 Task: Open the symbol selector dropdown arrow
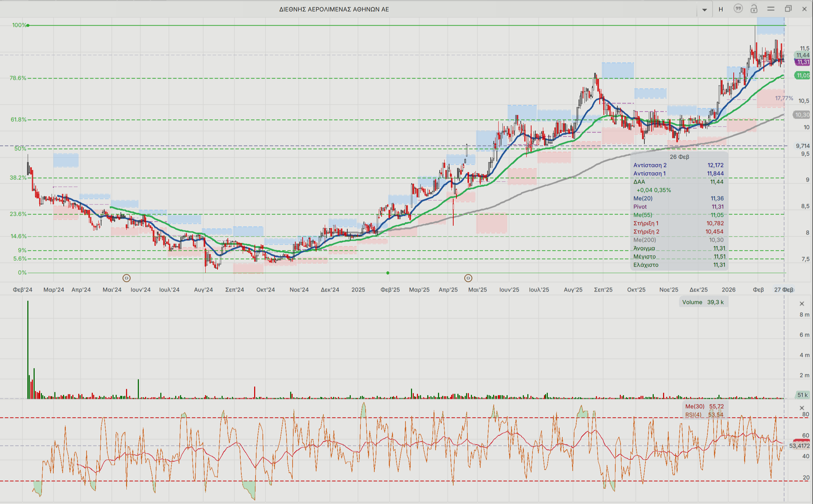click(x=704, y=10)
